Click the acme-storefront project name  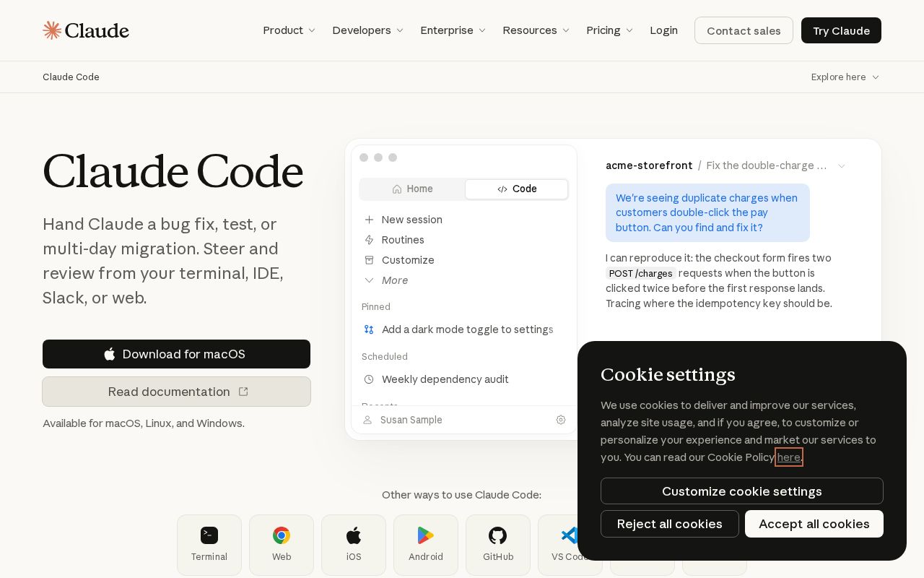click(649, 165)
